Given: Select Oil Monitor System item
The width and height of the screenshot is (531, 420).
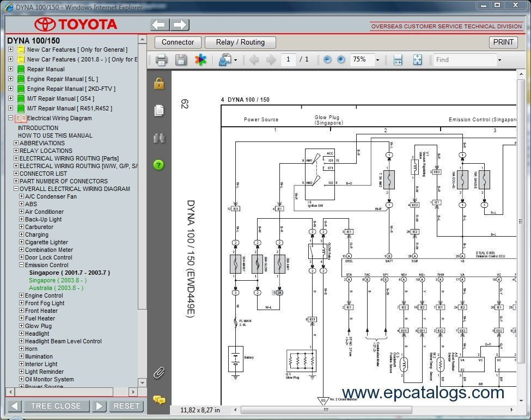Looking at the screenshot, I should coord(49,379).
